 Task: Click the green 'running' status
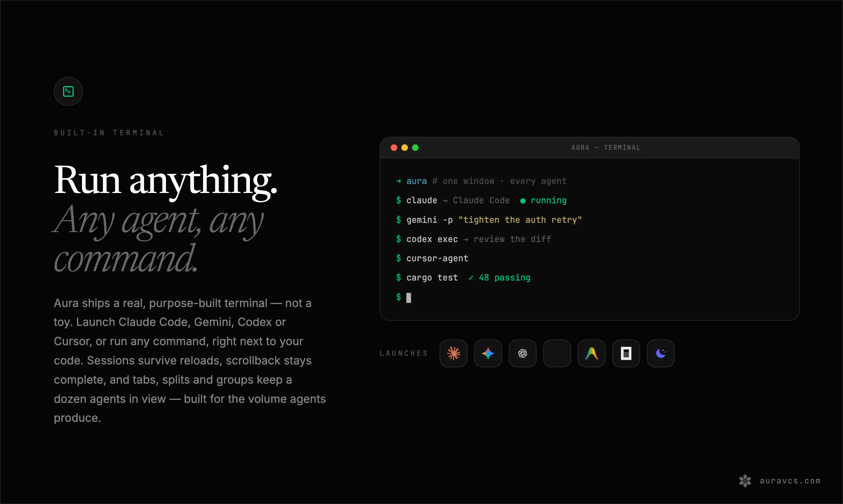(x=549, y=200)
